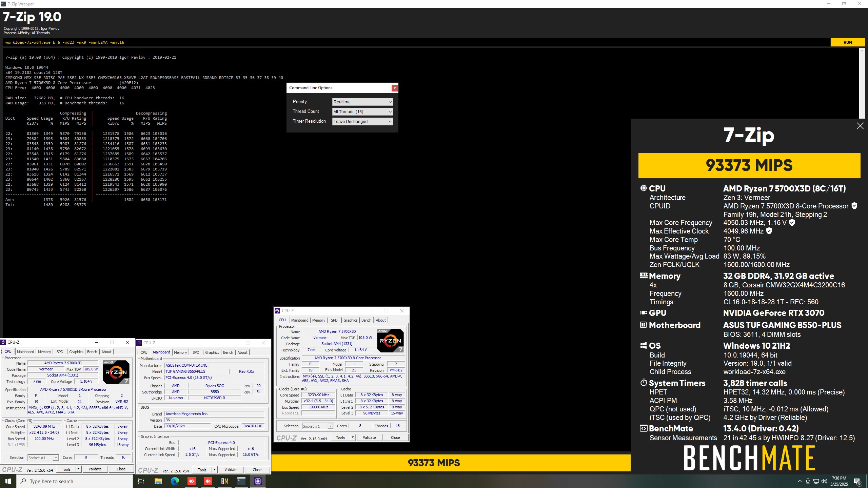Viewport: 868px width, 488px height.
Task: Click Validate in middle CPU-Z window
Action: pyautogui.click(x=231, y=470)
